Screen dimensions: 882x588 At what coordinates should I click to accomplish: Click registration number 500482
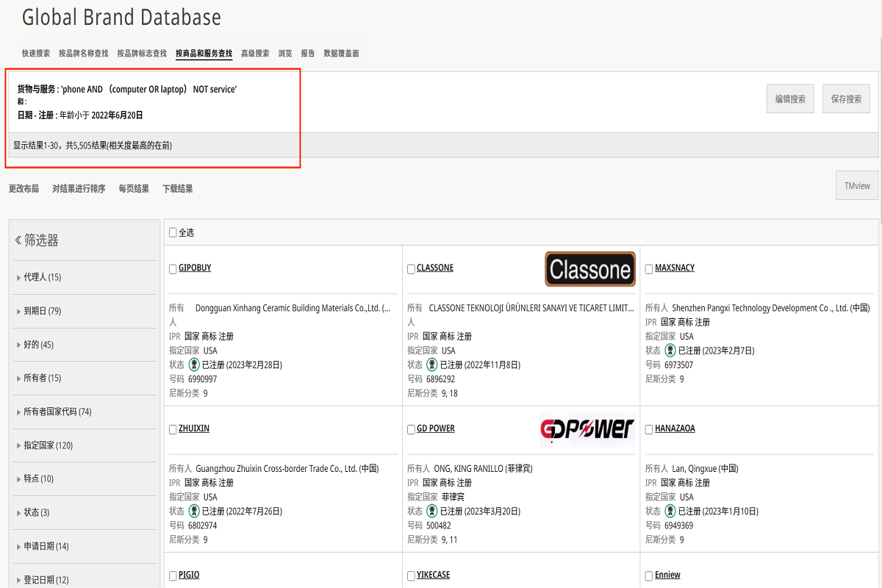(x=439, y=526)
